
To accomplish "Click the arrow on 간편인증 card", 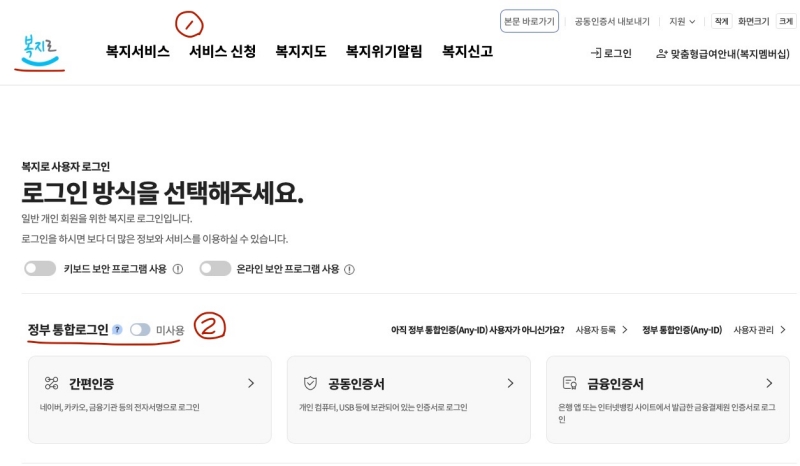I will click(251, 383).
